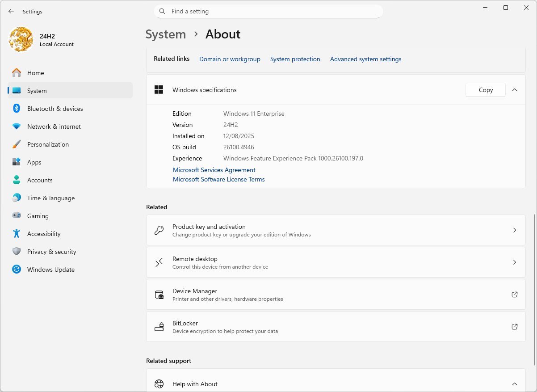This screenshot has height=392, width=537.
Task: Collapse Help with About chevron
Action: coord(515,384)
